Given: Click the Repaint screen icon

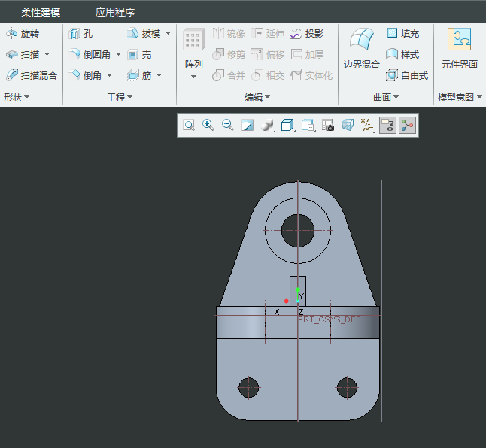Looking at the screenshot, I should click(248, 125).
